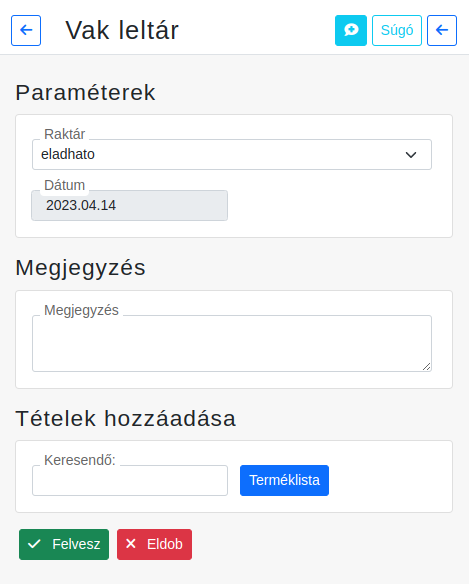Open the Terméklista product list

pyautogui.click(x=284, y=480)
